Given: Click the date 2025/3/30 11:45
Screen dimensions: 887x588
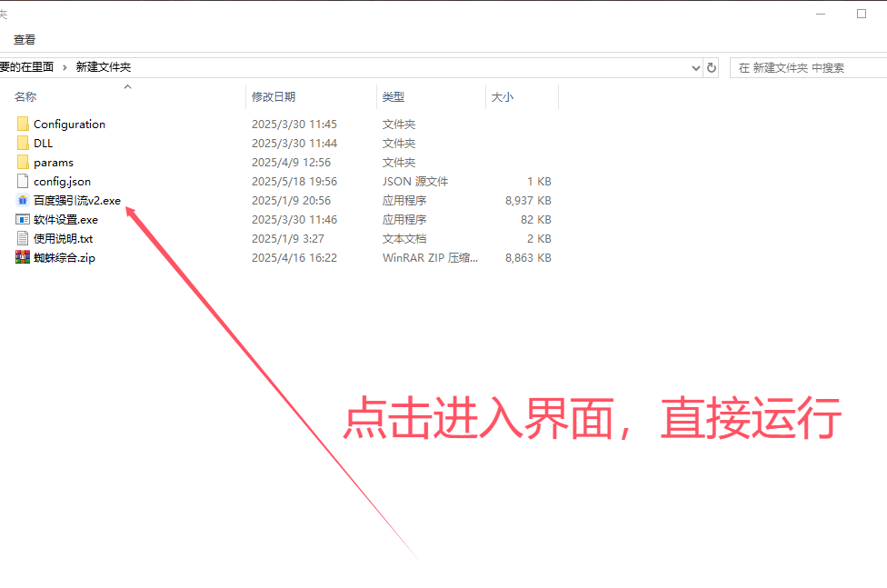Looking at the screenshot, I should 294,124.
